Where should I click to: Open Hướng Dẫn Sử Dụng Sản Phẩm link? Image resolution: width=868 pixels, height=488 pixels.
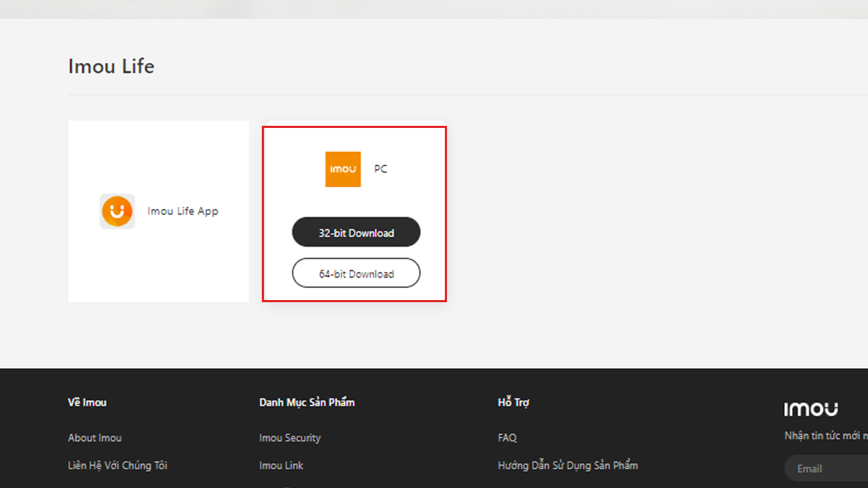[x=568, y=466]
